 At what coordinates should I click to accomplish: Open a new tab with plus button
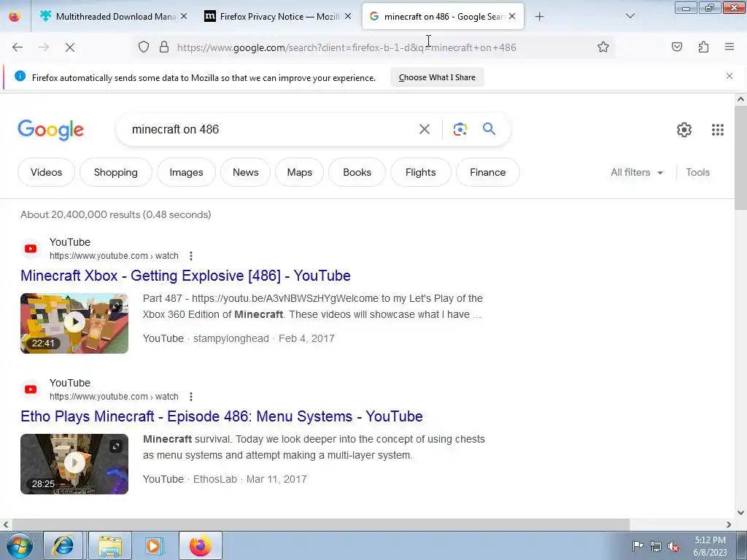click(539, 17)
